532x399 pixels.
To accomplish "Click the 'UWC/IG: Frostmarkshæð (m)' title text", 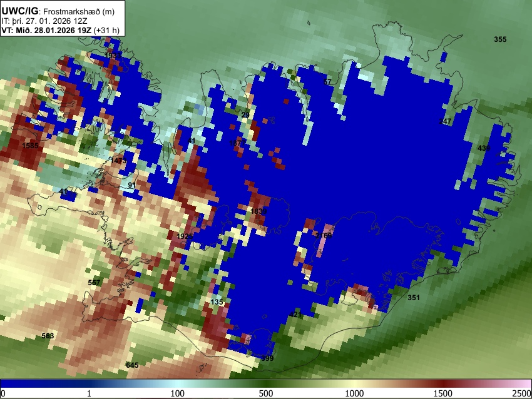I will (x=58, y=11).
